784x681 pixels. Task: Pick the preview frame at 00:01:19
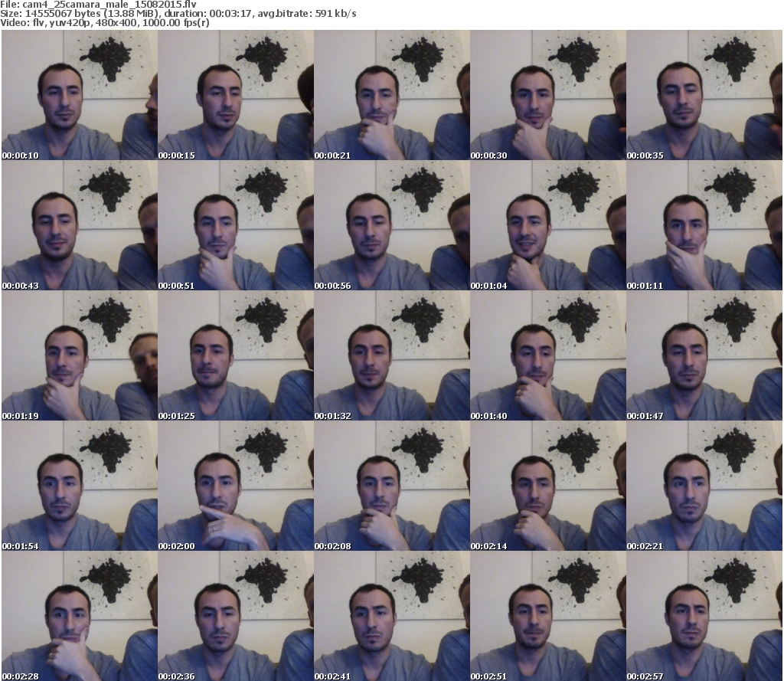tap(80, 355)
